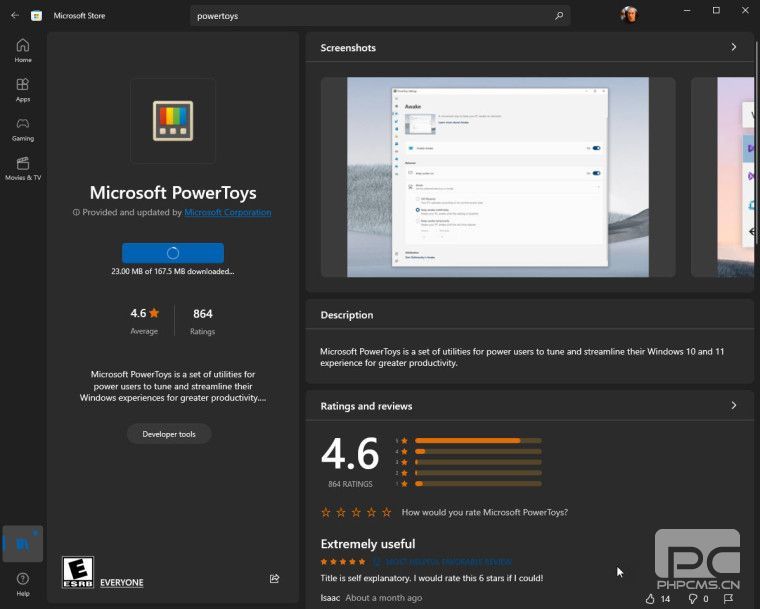The image size is (760, 609).
Task: Click the blue download progress button
Action: (x=173, y=253)
